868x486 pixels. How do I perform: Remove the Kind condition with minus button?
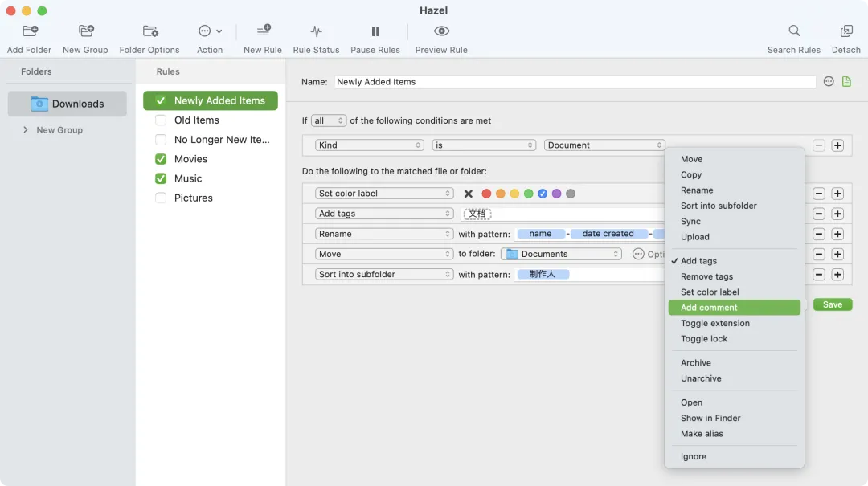tap(819, 145)
